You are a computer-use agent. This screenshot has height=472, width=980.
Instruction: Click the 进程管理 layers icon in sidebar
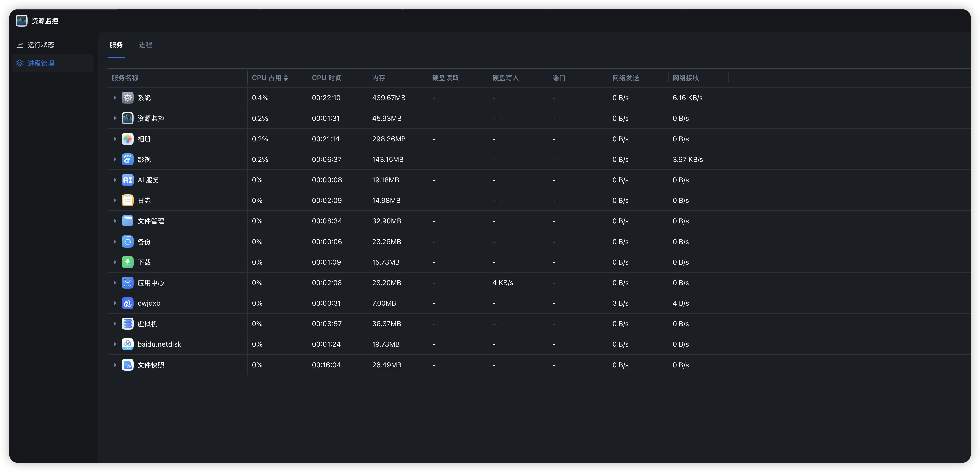pos(20,63)
